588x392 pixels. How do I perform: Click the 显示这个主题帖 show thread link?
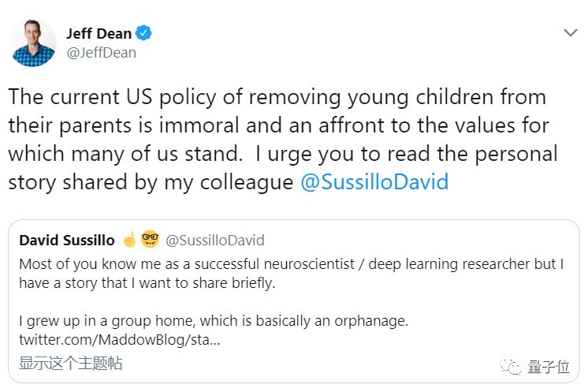point(70,363)
